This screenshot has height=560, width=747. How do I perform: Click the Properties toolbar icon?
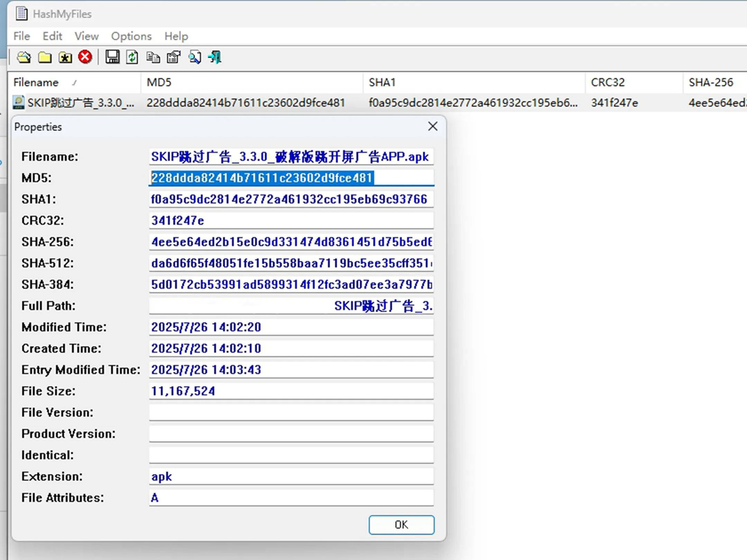pyautogui.click(x=174, y=57)
